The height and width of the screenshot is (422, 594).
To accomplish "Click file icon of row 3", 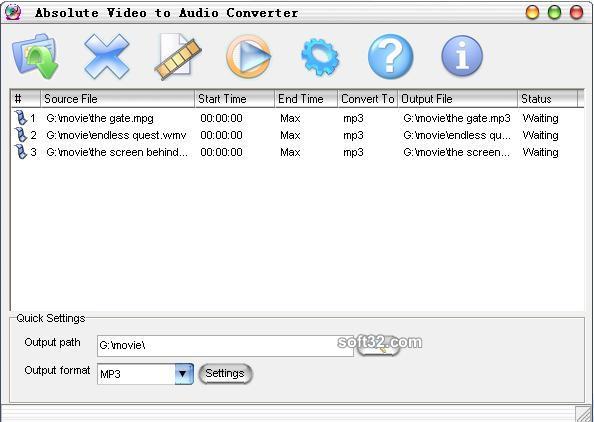I will [20, 152].
